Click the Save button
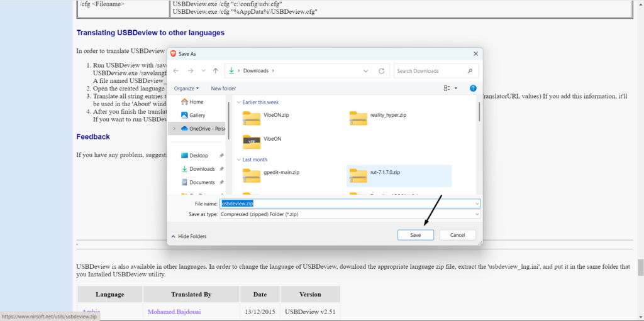The width and height of the screenshot is (644, 321). coord(416,235)
